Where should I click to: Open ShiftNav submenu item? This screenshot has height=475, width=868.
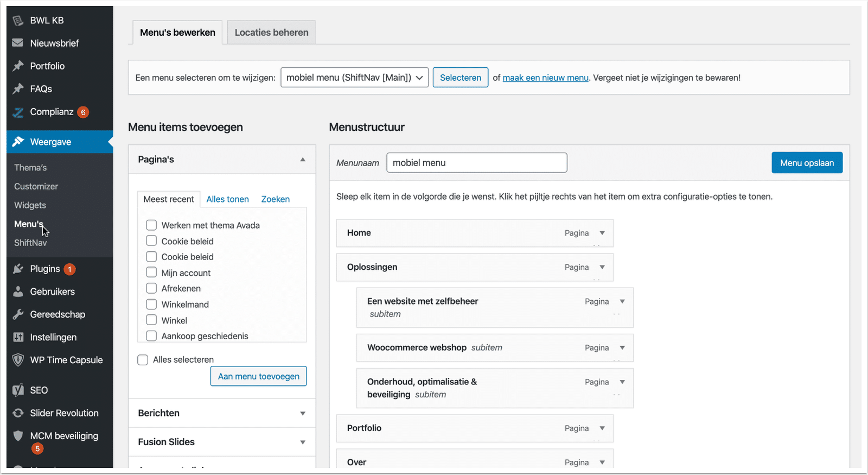click(x=30, y=243)
